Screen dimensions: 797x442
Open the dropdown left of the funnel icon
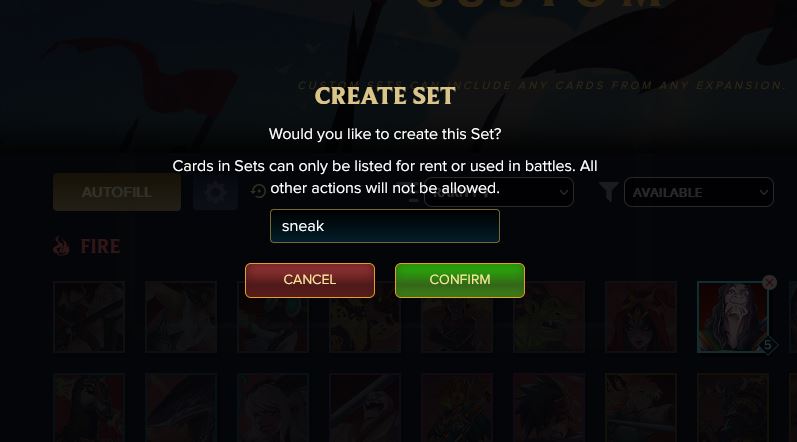pyautogui.click(x=499, y=192)
